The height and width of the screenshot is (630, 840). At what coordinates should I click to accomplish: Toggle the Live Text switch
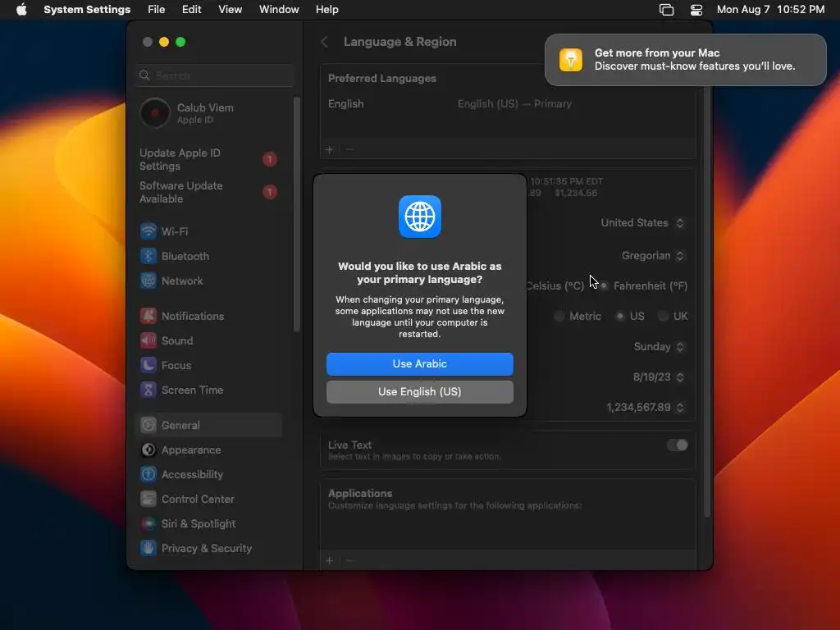pyautogui.click(x=677, y=445)
